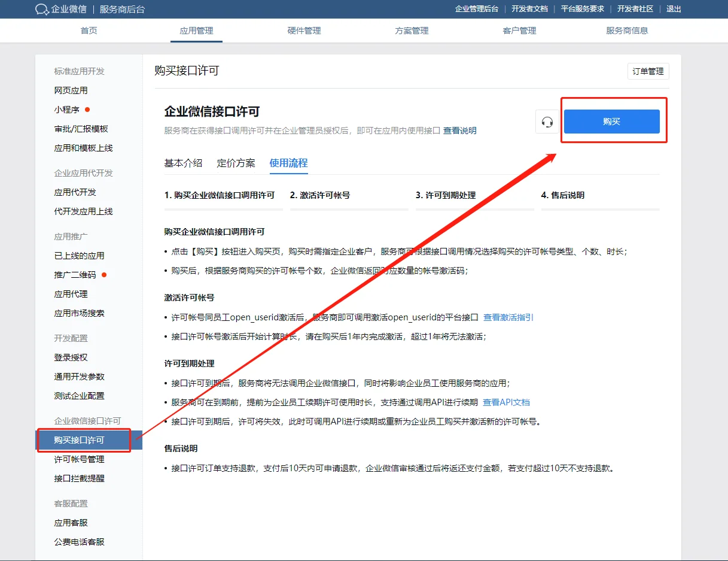
Task: Open 方案管理 navigation tab
Action: pos(412,31)
